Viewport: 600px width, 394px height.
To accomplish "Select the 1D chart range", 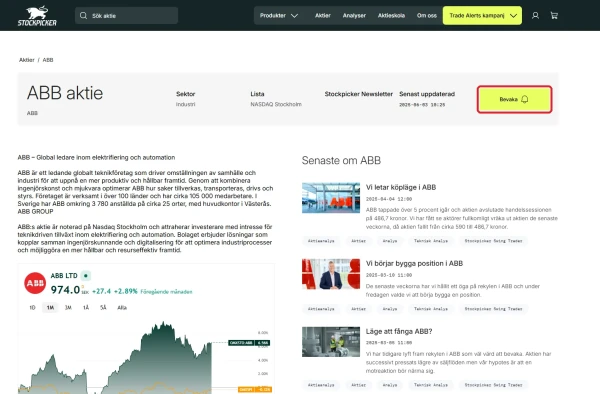I will (33, 308).
